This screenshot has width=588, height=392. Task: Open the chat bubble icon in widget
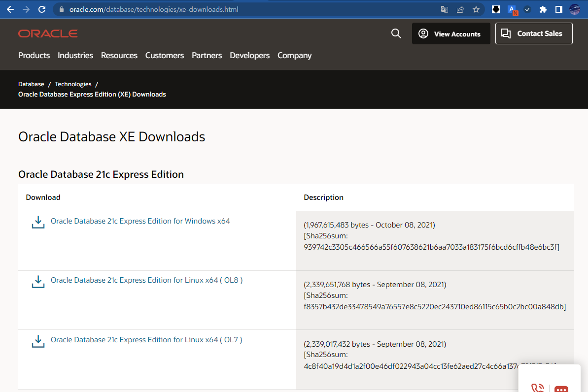(x=561, y=389)
